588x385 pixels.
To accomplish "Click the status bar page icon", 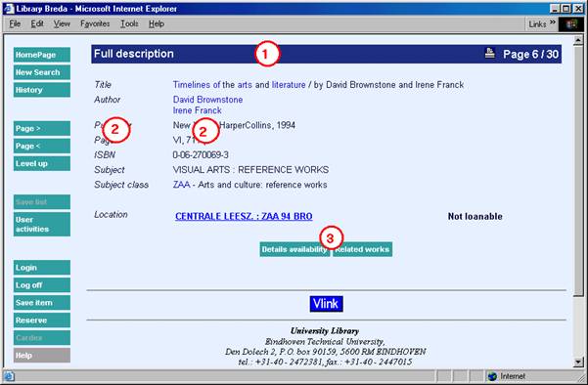I will pos(8,376).
